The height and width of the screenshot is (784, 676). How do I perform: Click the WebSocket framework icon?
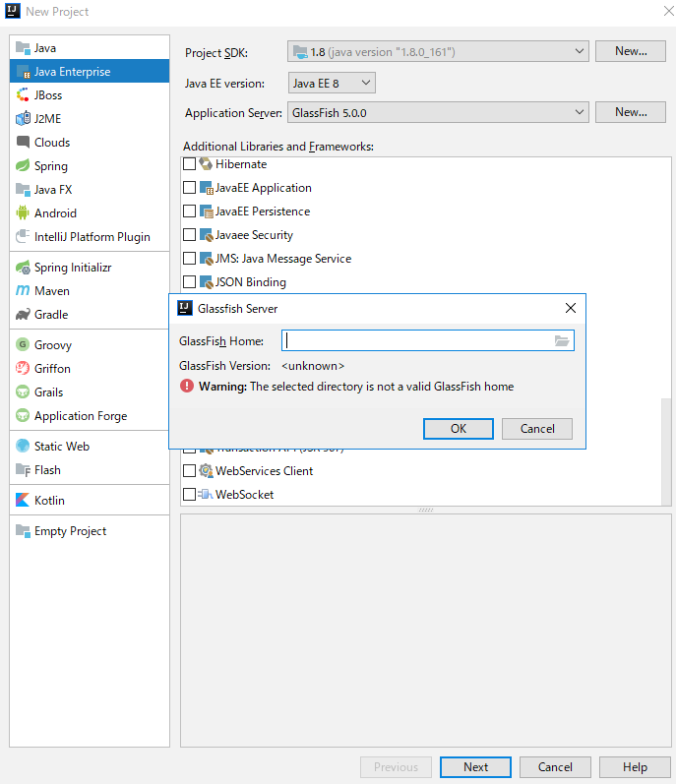[x=206, y=494]
